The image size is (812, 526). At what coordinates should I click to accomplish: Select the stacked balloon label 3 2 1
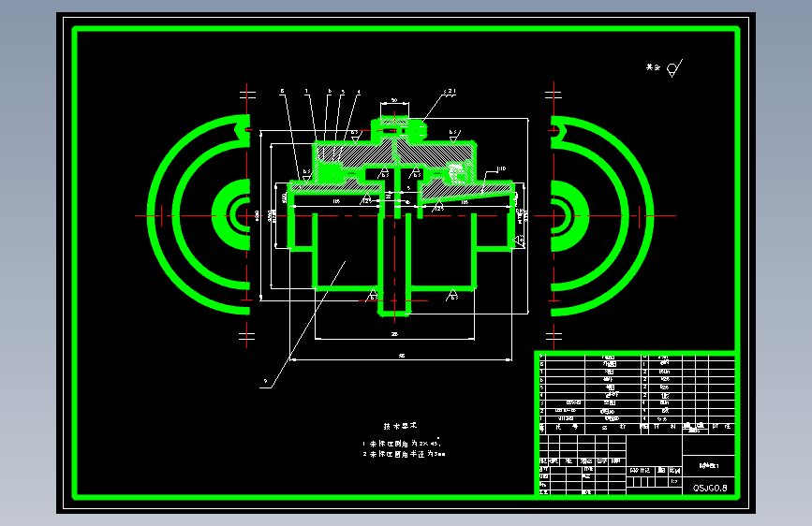click(450, 91)
